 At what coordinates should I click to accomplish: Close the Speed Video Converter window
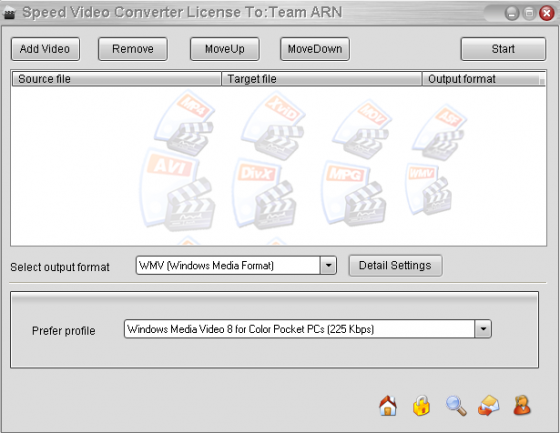(546, 14)
